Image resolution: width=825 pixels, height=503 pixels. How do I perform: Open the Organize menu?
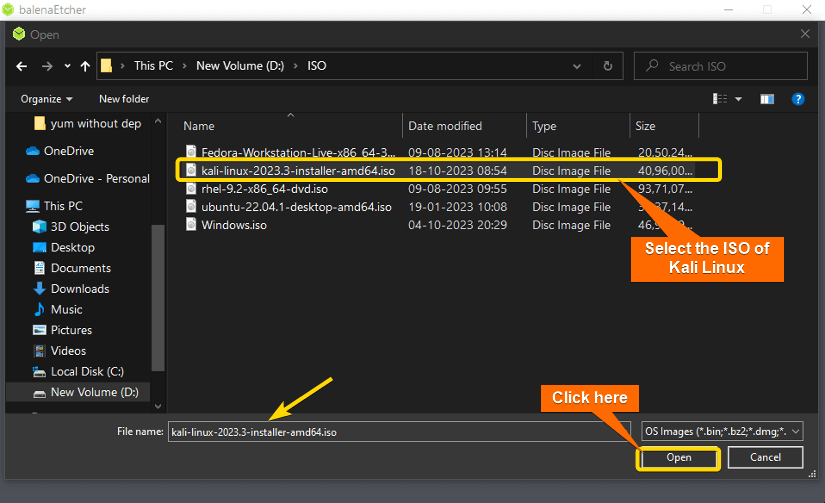coord(46,99)
